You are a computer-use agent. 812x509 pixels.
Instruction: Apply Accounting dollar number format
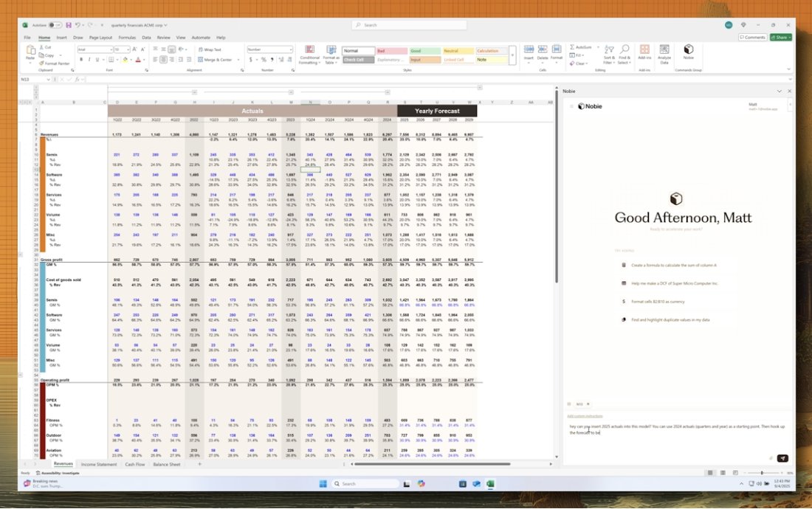pos(251,60)
